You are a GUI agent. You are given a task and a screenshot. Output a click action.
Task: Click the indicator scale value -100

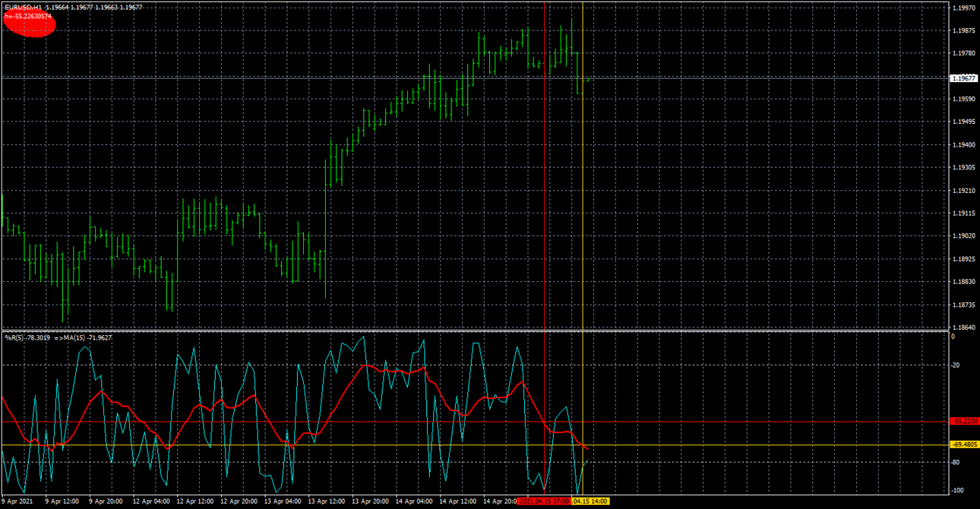957,491
